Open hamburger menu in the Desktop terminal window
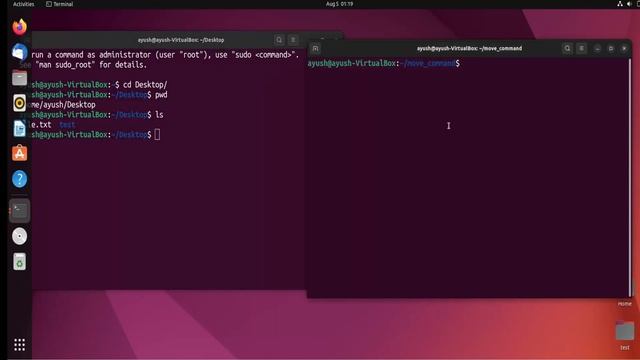This screenshot has width=640, height=360. pos(293,40)
